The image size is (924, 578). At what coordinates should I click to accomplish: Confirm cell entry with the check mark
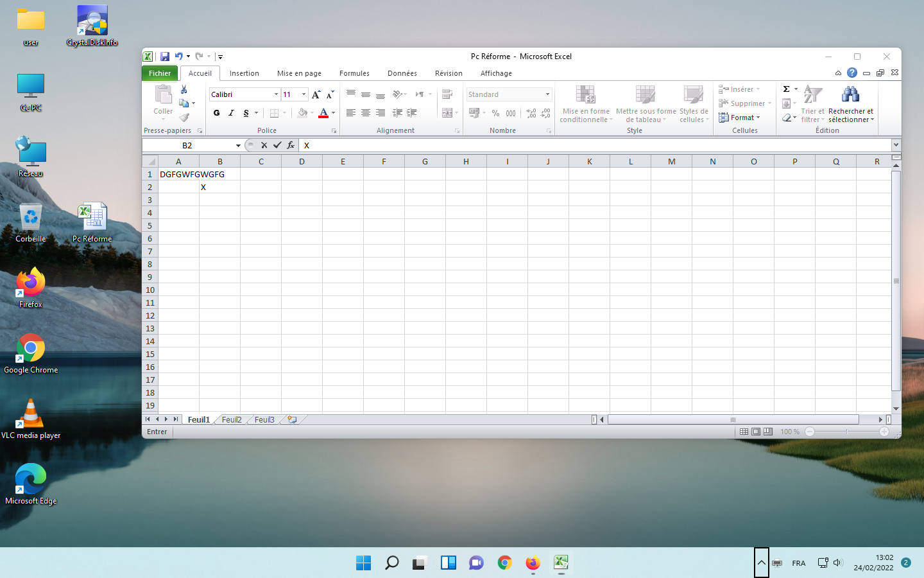coord(277,145)
